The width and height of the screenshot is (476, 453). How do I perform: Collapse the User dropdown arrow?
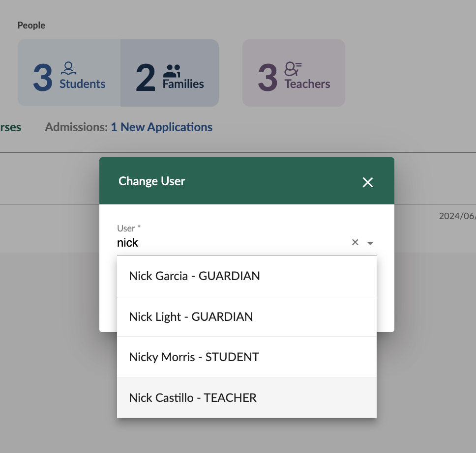(x=370, y=243)
